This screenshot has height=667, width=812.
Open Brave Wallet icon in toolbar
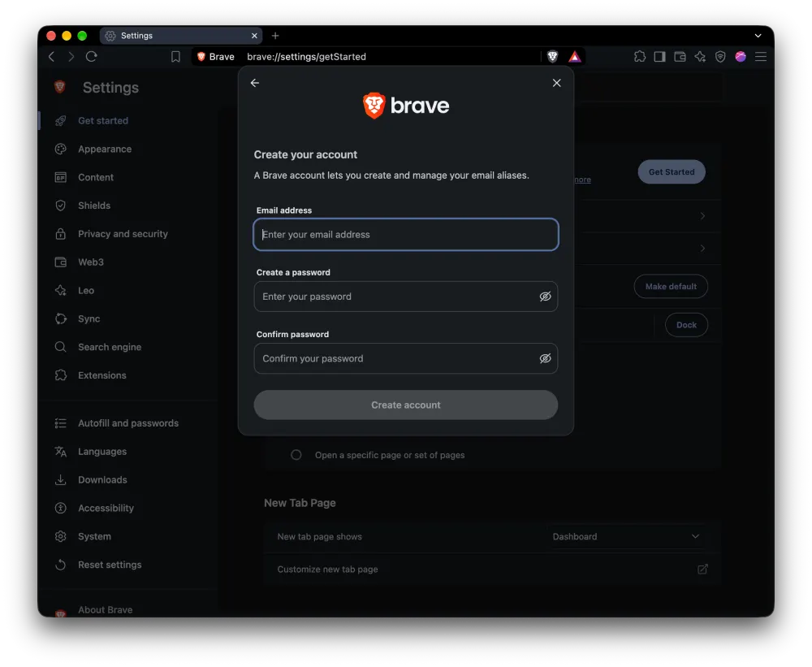(680, 57)
